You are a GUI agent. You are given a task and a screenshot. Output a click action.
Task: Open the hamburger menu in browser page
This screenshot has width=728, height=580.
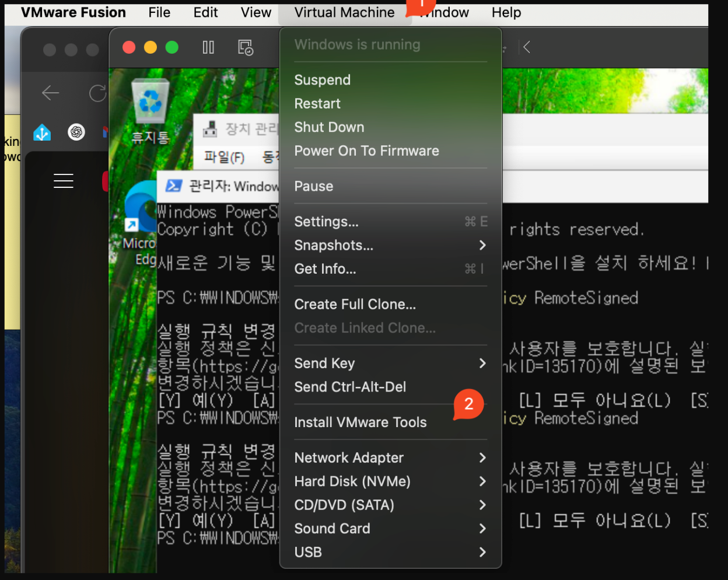[64, 181]
